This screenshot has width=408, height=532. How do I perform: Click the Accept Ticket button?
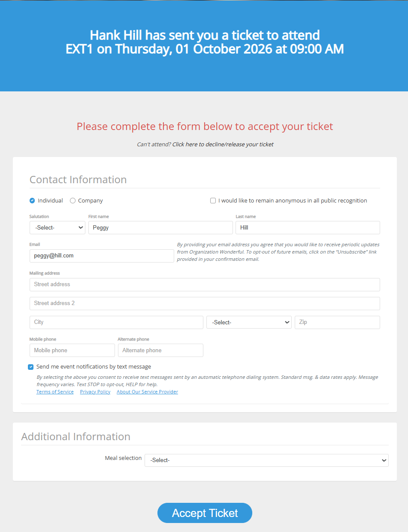click(205, 513)
